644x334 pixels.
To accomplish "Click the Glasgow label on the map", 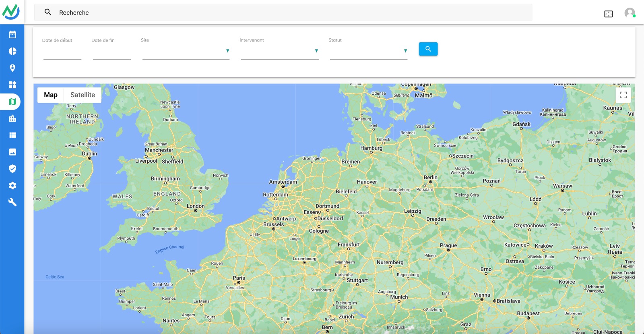I will (124, 87).
